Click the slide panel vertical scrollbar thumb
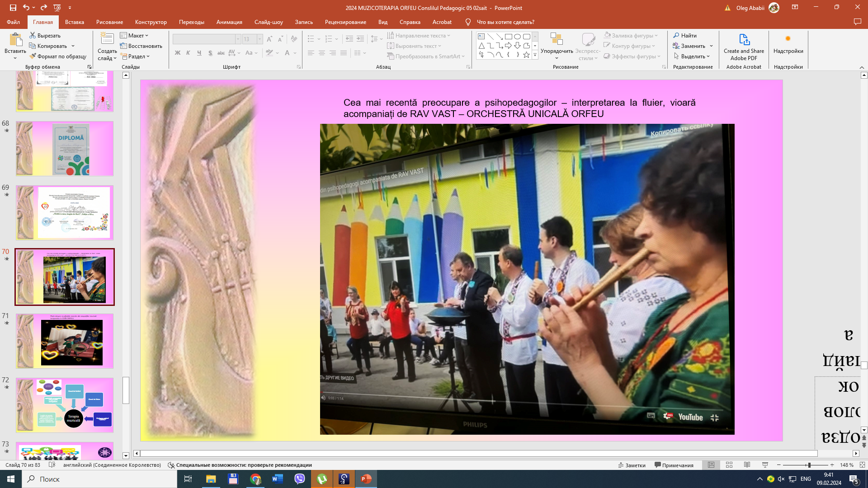This screenshot has width=868, height=488. pyautogui.click(x=126, y=390)
